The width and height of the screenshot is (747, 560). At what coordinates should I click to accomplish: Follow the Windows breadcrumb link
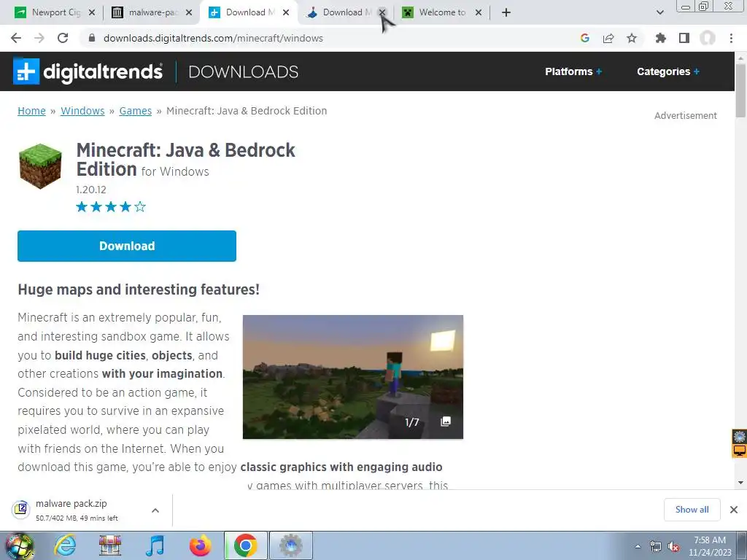pyautogui.click(x=82, y=111)
